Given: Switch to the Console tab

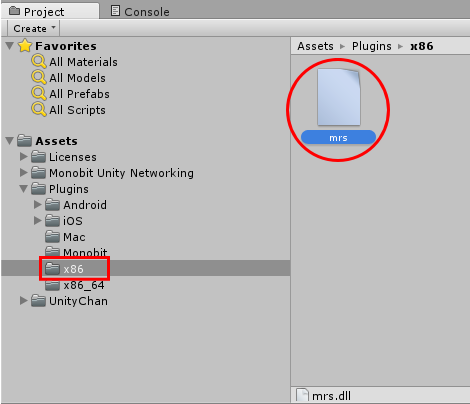Looking at the screenshot, I should [140, 11].
